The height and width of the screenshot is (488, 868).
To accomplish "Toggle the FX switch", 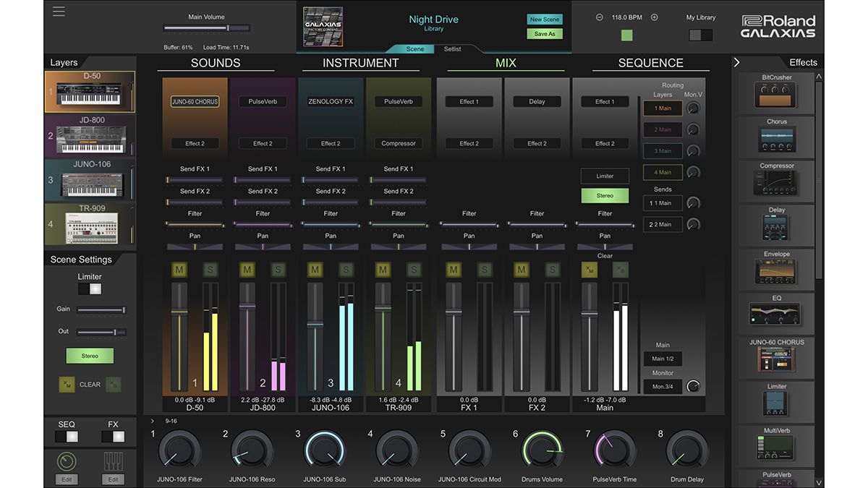I will click(x=113, y=437).
